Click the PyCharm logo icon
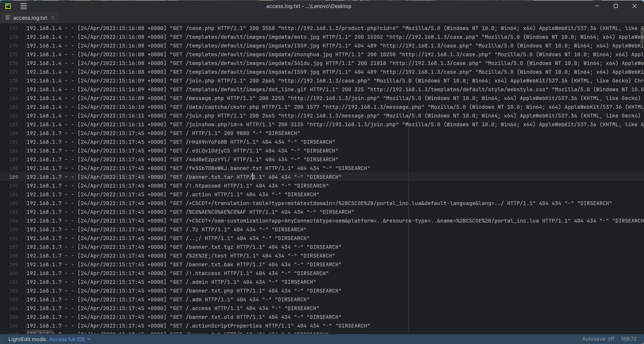644x344 pixels. coord(8,6)
